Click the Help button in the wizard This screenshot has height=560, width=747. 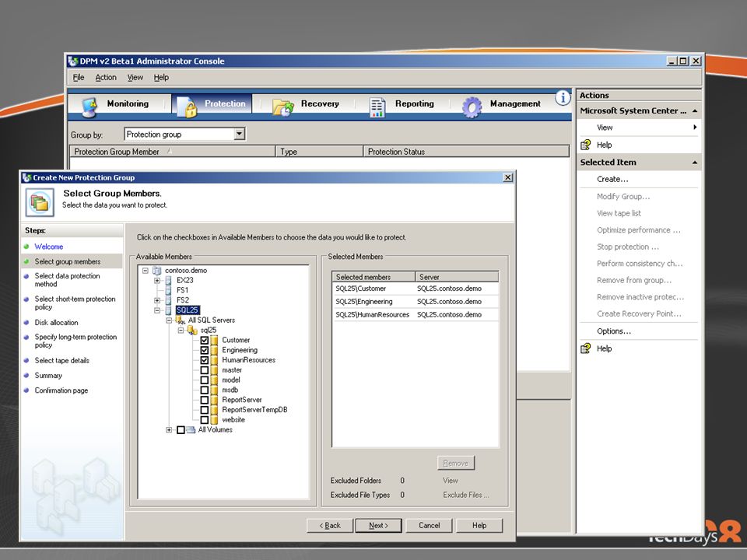(479, 526)
